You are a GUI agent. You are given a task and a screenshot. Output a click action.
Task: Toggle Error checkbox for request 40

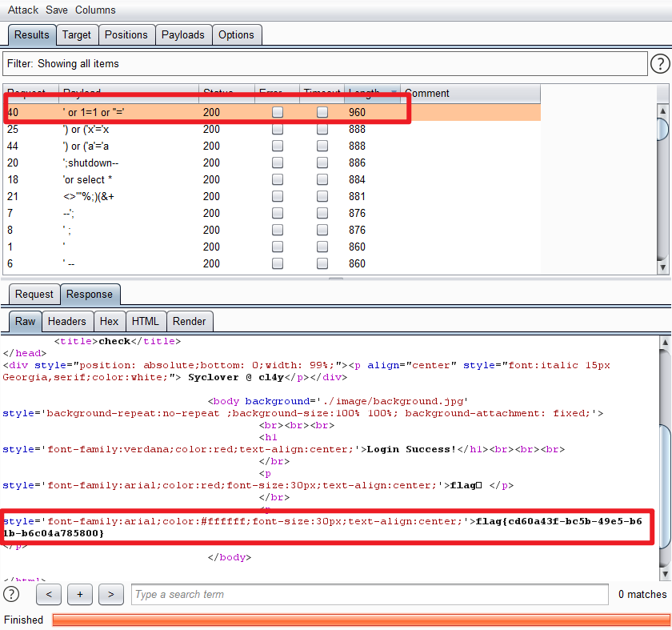click(278, 112)
